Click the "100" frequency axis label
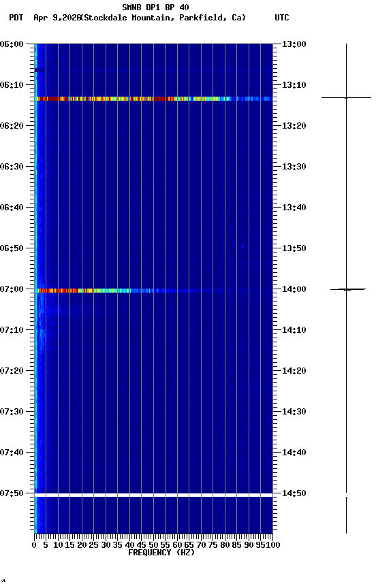This screenshot has width=376, height=588. tap(273, 545)
